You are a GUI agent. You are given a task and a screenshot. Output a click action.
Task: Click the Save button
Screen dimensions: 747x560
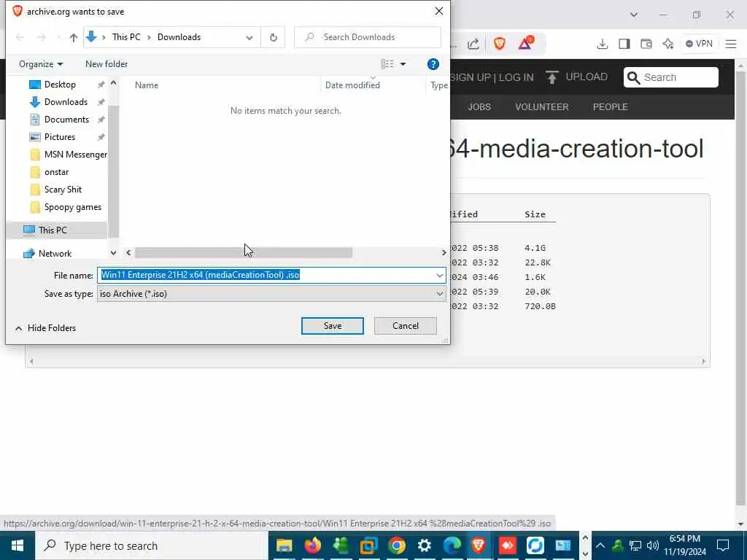coord(333,326)
